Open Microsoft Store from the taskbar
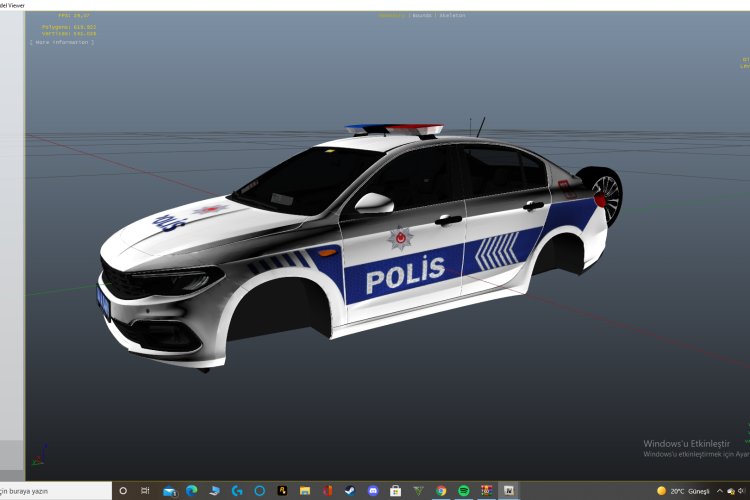Screen dimensions: 750x500 pyautogui.click(x=395, y=491)
